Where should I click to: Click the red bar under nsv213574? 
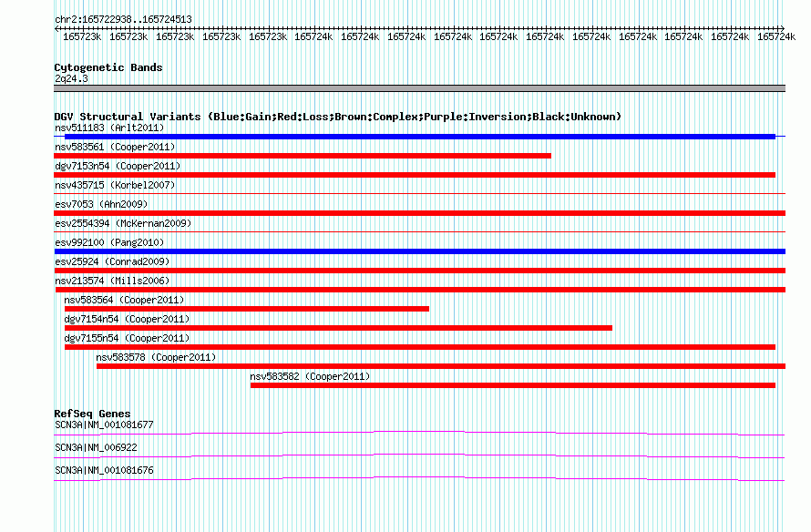coord(420,290)
